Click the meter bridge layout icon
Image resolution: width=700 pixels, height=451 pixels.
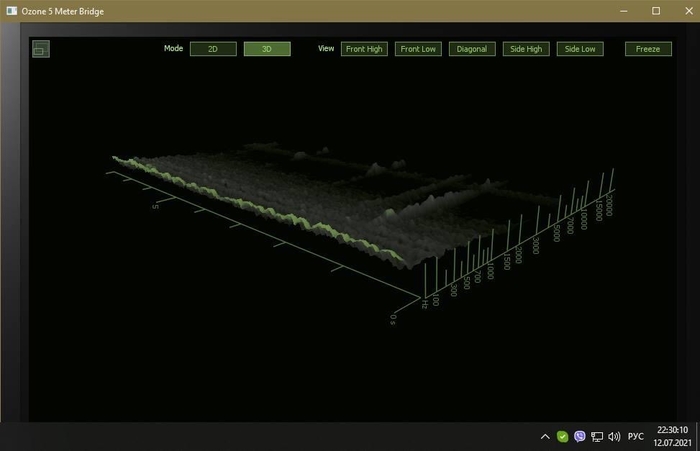[41, 49]
